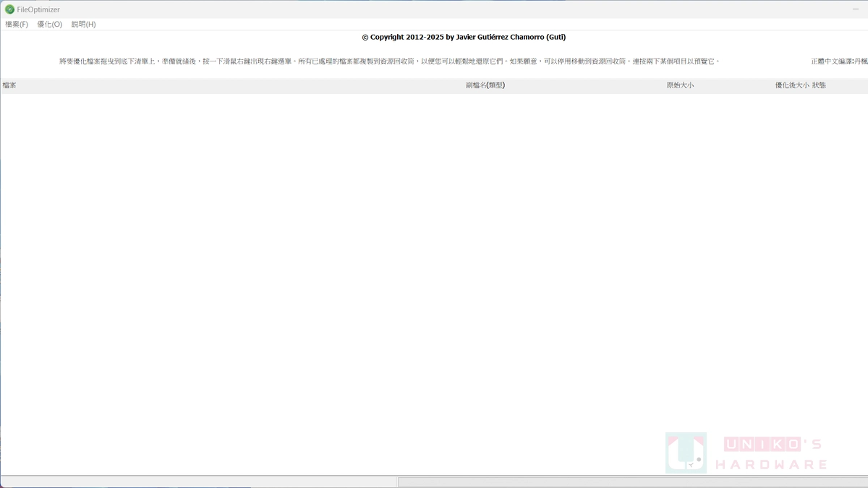Click the UNIKO'S HARDWARE watermark text
868x488 pixels.
coord(771,454)
